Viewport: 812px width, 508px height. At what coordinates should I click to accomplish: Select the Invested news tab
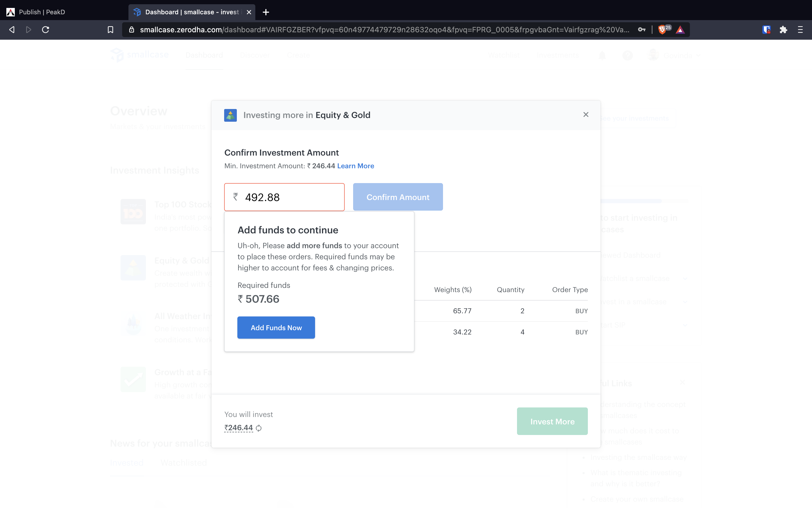coord(127,463)
